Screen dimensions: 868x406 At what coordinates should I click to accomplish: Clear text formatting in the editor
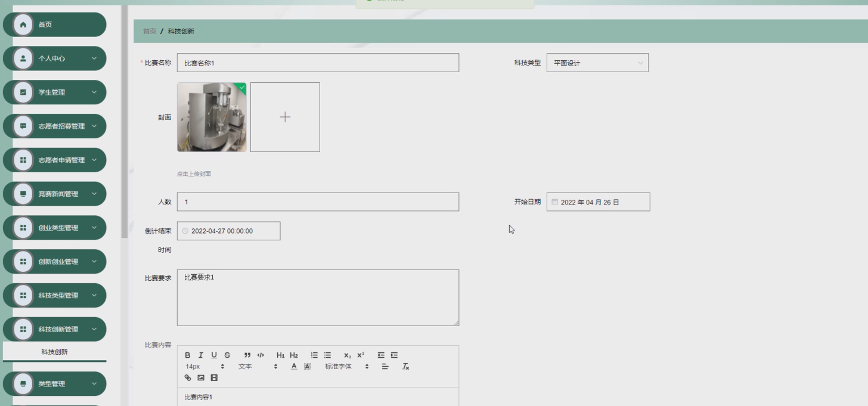(x=405, y=367)
